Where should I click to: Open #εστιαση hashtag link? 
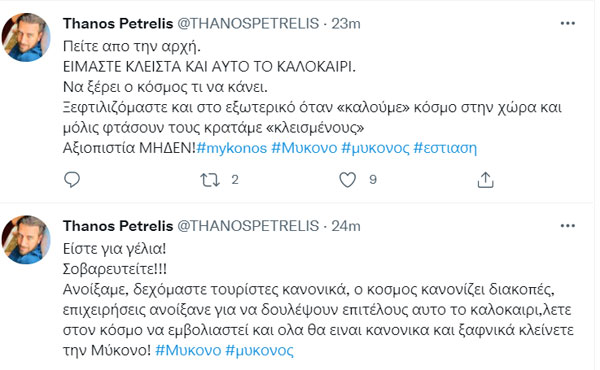(445, 148)
